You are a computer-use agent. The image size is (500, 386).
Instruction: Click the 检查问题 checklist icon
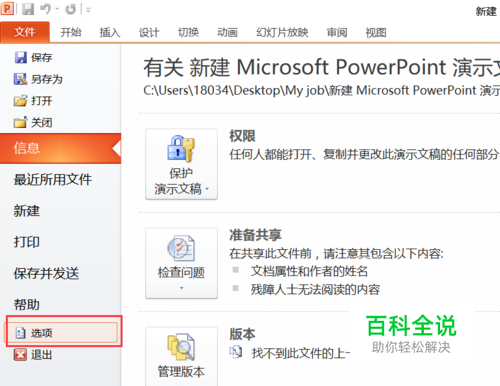tap(181, 248)
